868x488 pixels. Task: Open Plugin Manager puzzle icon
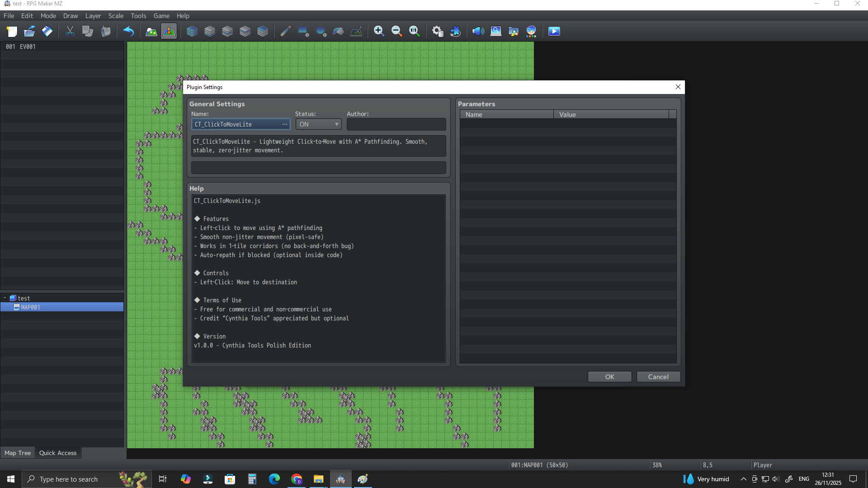(455, 31)
